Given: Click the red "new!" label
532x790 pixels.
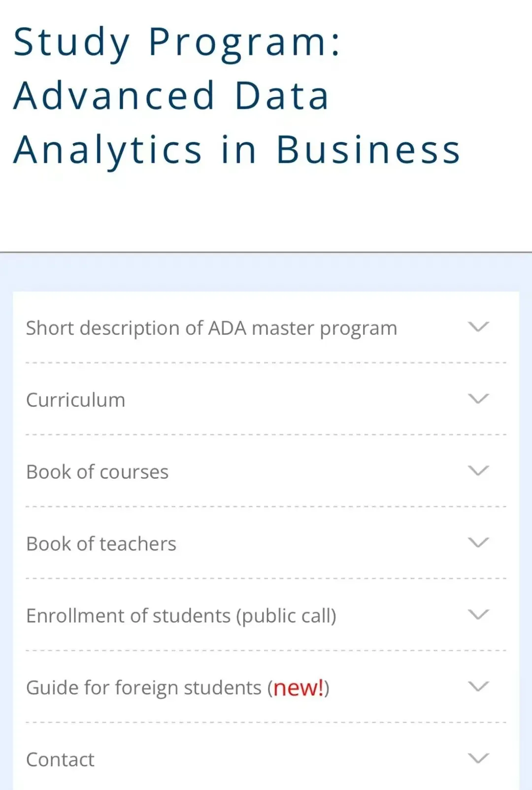Looking at the screenshot, I should [299, 688].
